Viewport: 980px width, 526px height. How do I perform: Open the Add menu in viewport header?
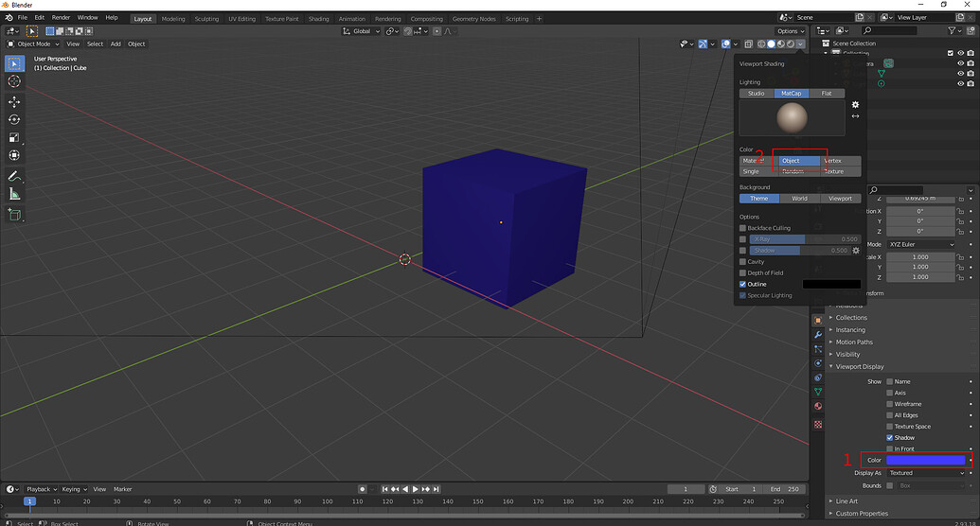coord(116,44)
